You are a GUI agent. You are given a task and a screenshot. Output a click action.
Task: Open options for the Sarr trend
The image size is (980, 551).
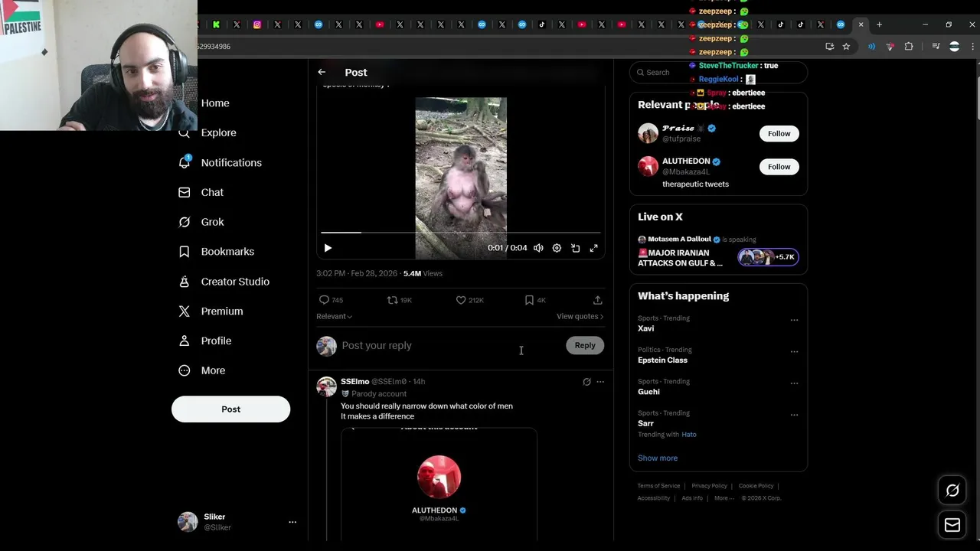tap(794, 415)
